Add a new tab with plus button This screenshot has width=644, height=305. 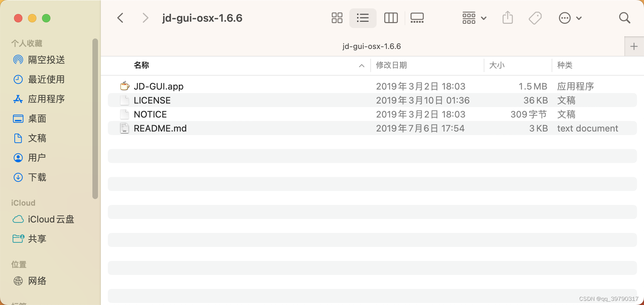pos(634,46)
